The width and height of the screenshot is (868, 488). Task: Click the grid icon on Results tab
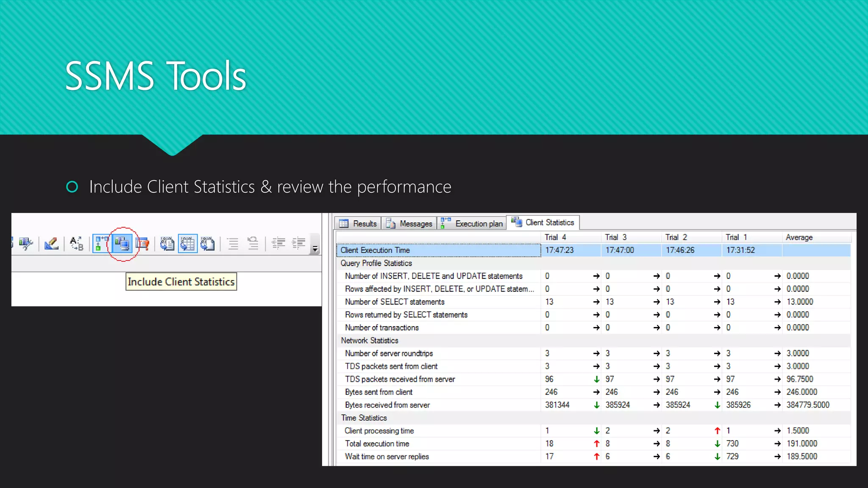pos(344,223)
